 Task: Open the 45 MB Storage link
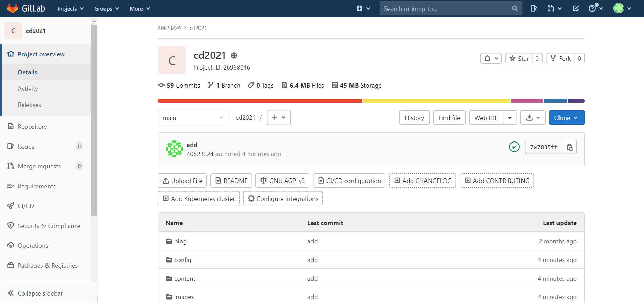point(357,85)
